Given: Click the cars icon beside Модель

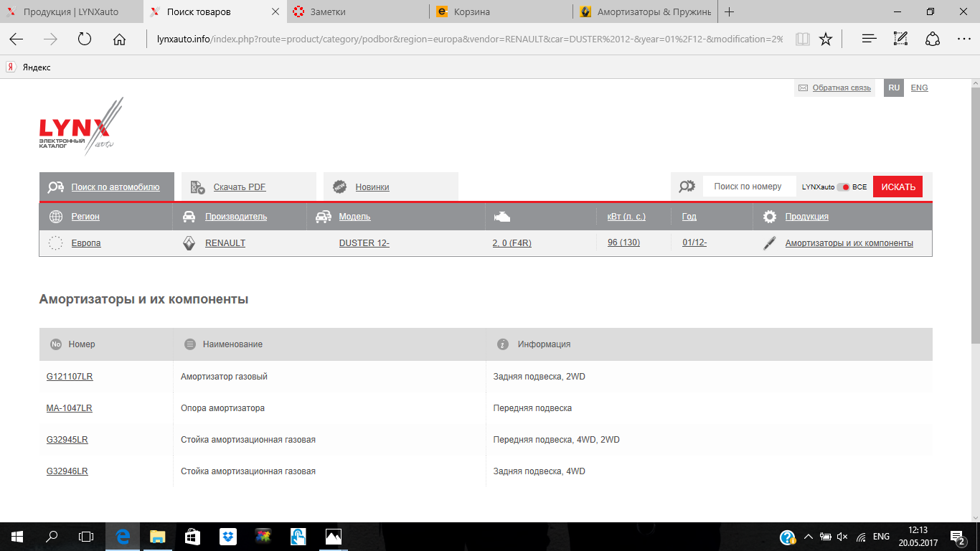Looking at the screenshot, I should click(x=324, y=217).
